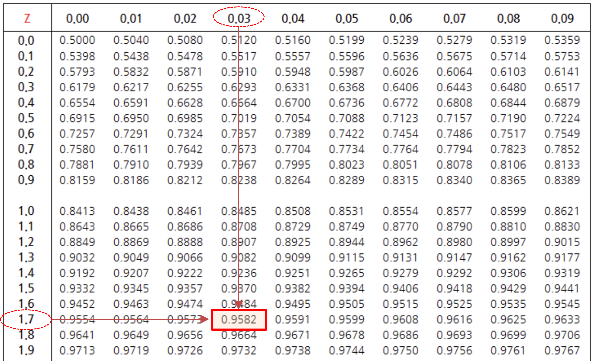Click the 0.0 row label
The height and width of the screenshot is (364, 593).
[26, 40]
